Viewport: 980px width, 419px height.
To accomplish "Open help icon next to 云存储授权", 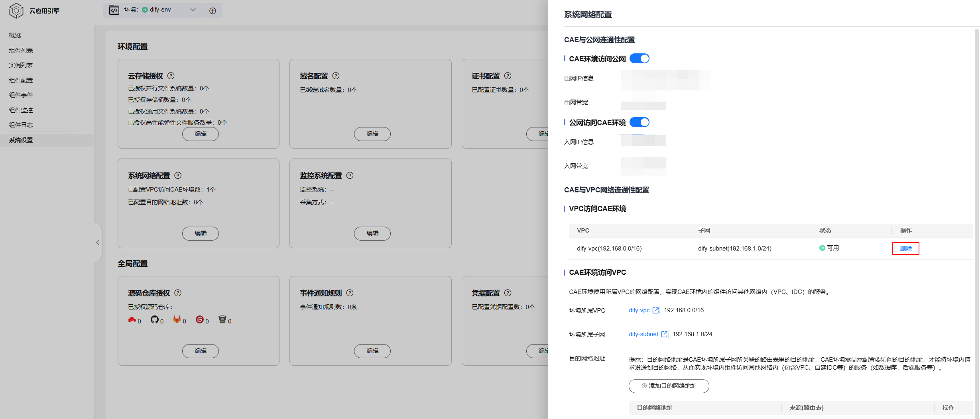I will pyautogui.click(x=171, y=76).
